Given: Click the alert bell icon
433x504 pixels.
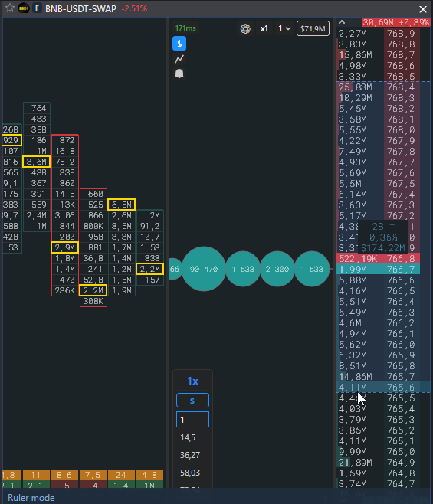Looking at the screenshot, I should (x=179, y=74).
